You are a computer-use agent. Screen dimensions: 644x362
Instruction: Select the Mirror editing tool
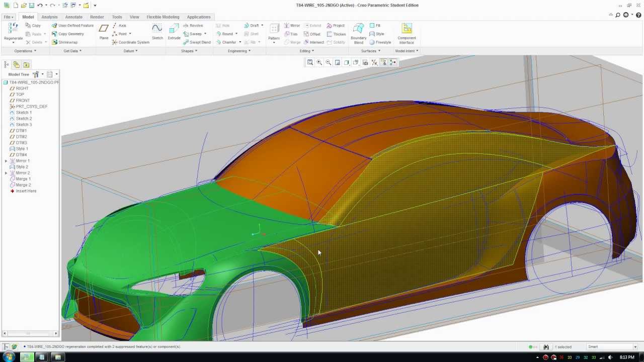point(292,26)
